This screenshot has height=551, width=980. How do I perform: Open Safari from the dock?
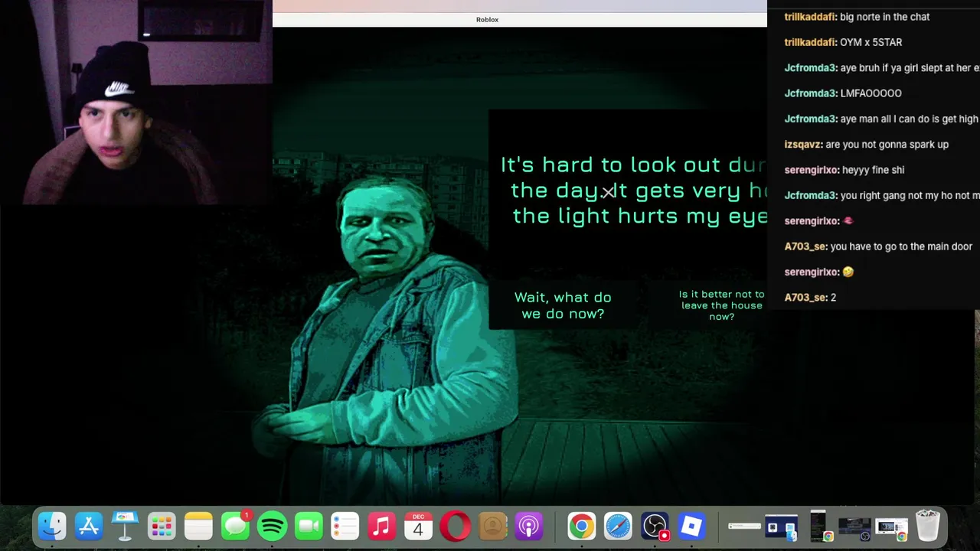click(618, 527)
